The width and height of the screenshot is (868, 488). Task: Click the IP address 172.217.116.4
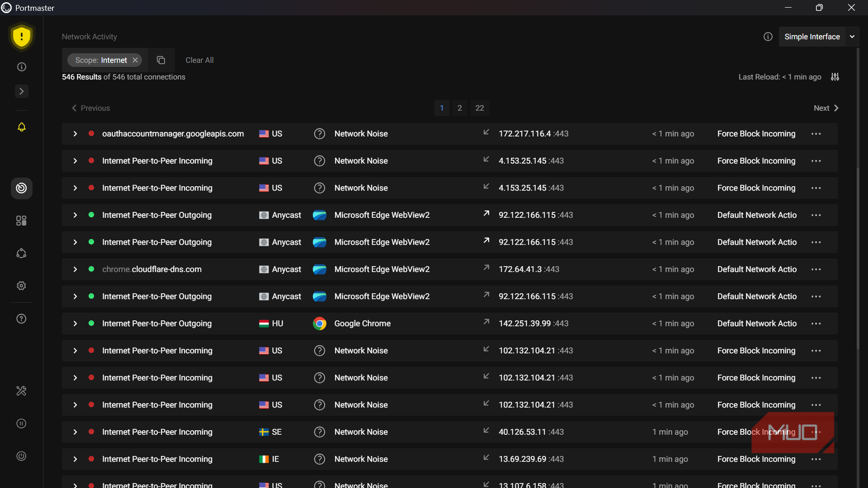click(x=524, y=134)
